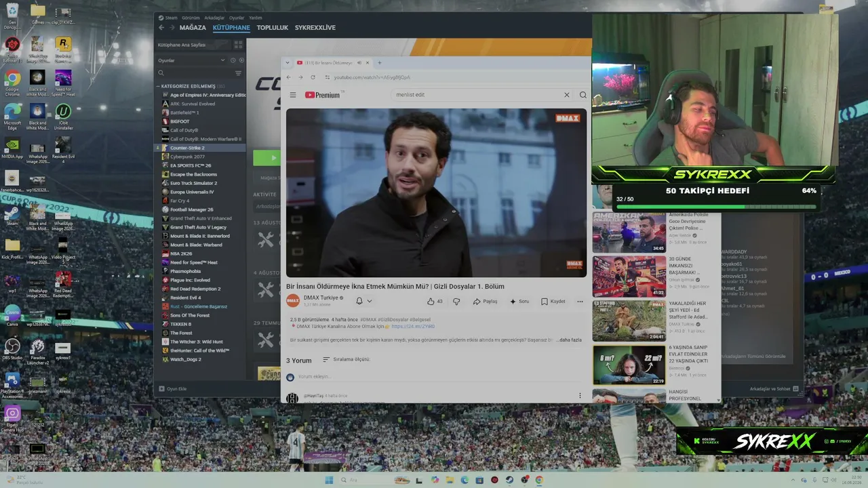Image resolution: width=868 pixels, height=488 pixels.
Task: Click Oyun Ekle in Steam
Action: click(173, 389)
